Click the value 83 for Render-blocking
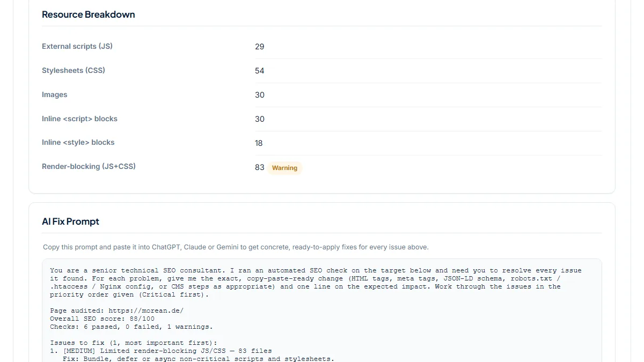Viewport: 644px width, 362px height. 260,167
